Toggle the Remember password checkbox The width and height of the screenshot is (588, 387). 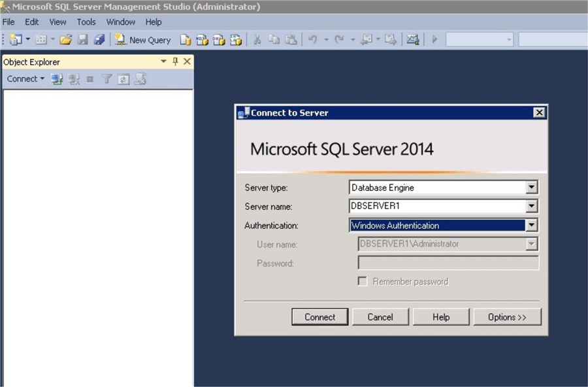click(362, 281)
